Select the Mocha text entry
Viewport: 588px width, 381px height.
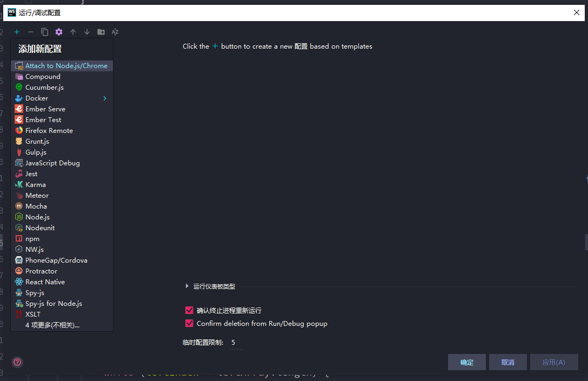coord(36,206)
